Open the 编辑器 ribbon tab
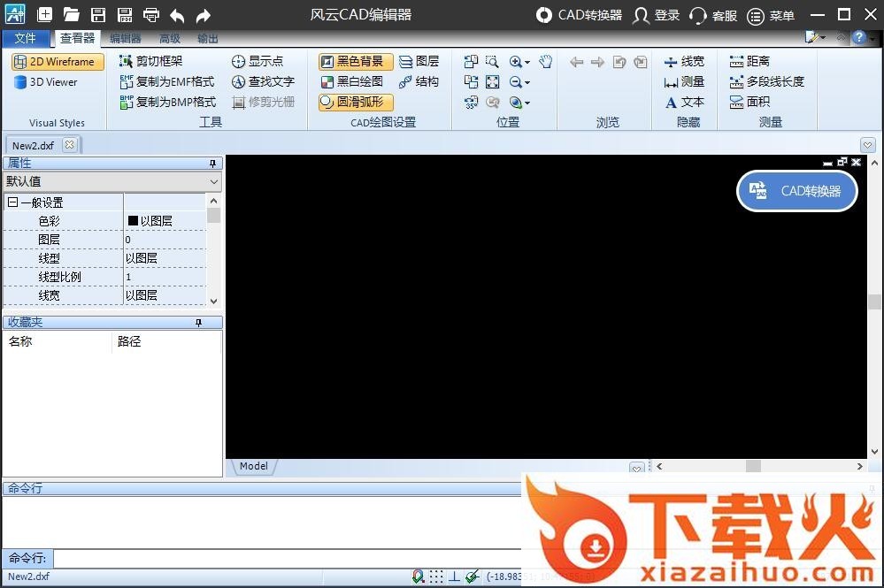 point(125,39)
